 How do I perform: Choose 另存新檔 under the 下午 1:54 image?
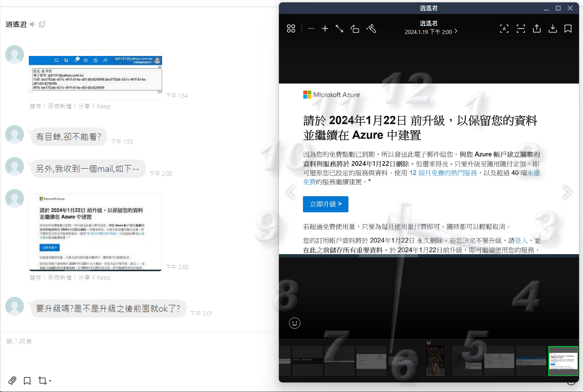click(60, 106)
